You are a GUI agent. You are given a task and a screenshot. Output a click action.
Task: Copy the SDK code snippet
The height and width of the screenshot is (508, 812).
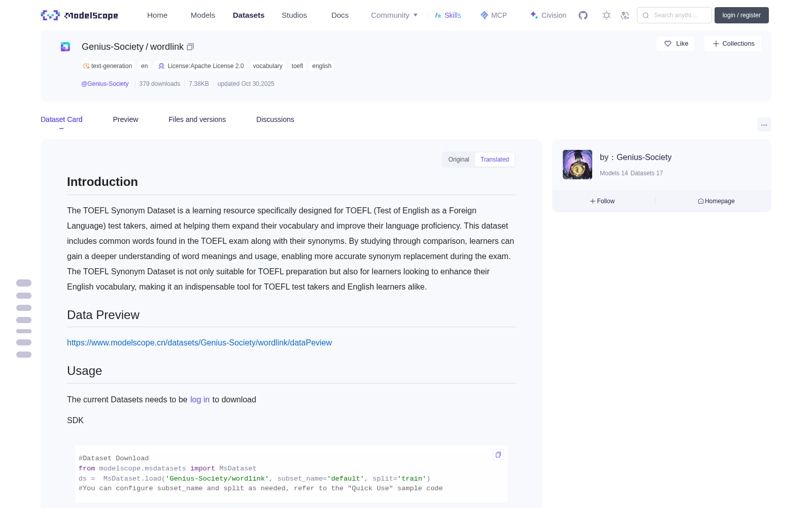click(x=498, y=455)
